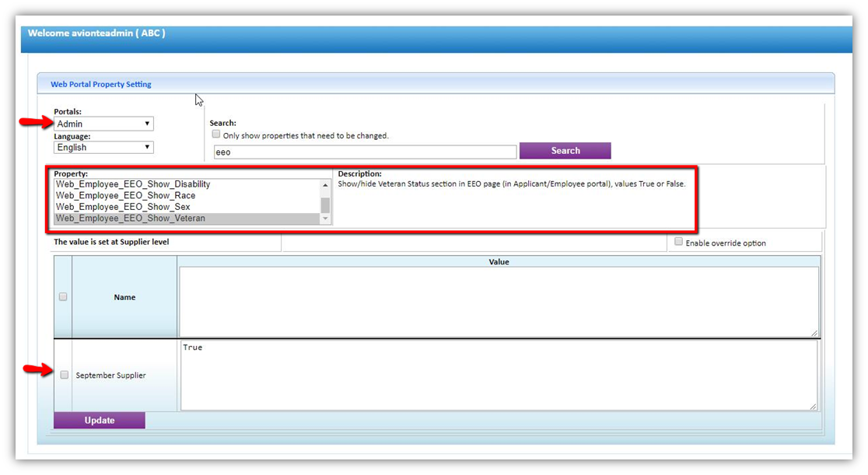Click the purple Update button
The height and width of the screenshot is (475, 868).
pyautogui.click(x=100, y=420)
